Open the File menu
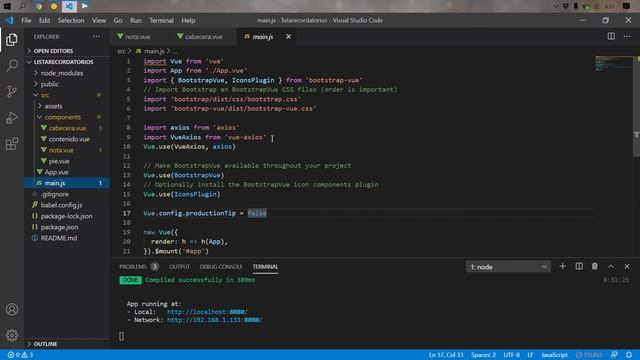The image size is (640, 360). click(26, 20)
